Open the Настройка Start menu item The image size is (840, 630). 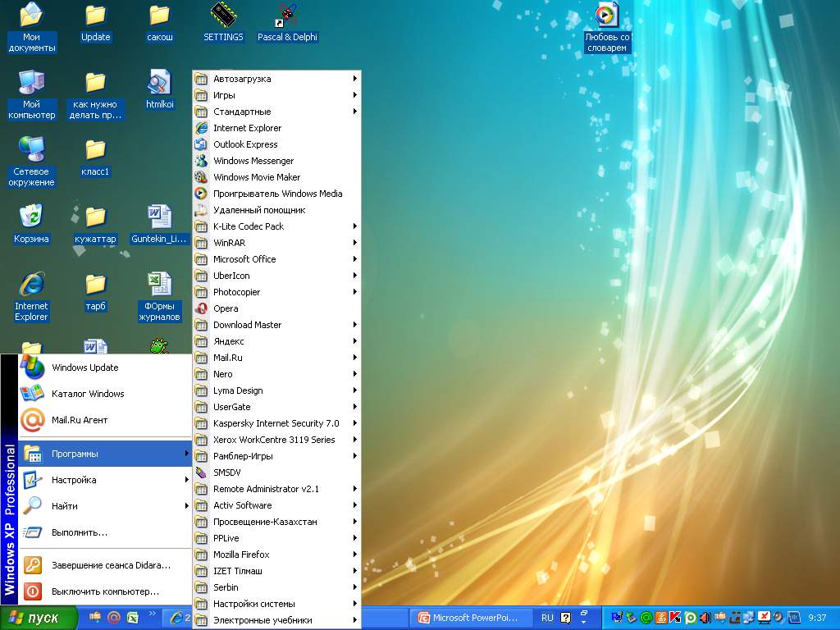tap(74, 480)
